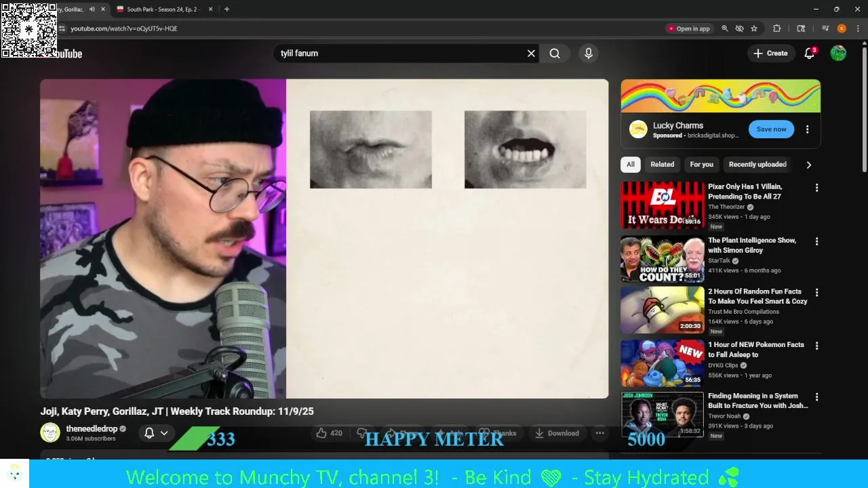This screenshot has width=868, height=488.
Task: Open the Chrome extensions puzzle icon
Action: [777, 28]
